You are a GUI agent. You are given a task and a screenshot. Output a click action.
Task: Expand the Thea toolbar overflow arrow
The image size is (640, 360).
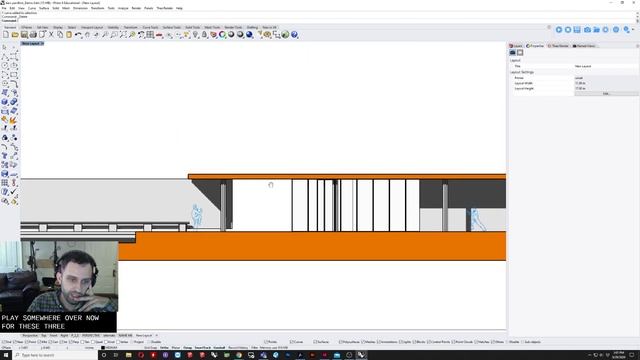pyautogui.click(x=633, y=30)
